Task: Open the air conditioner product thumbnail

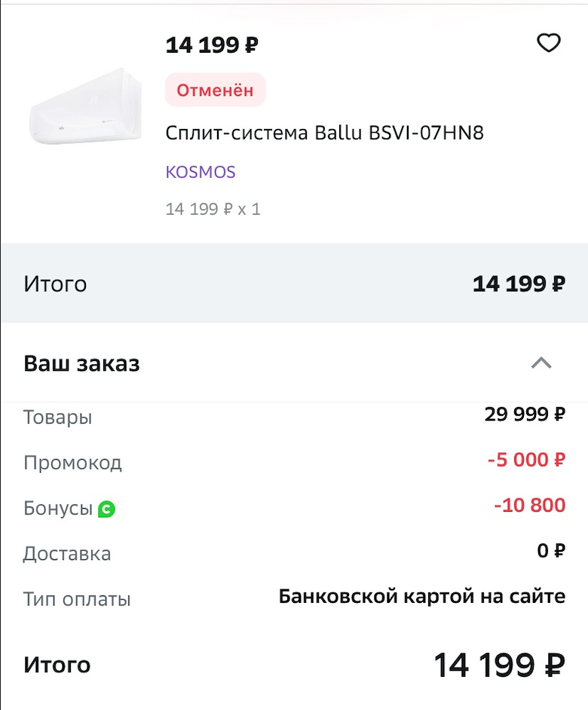Action: 84,106
